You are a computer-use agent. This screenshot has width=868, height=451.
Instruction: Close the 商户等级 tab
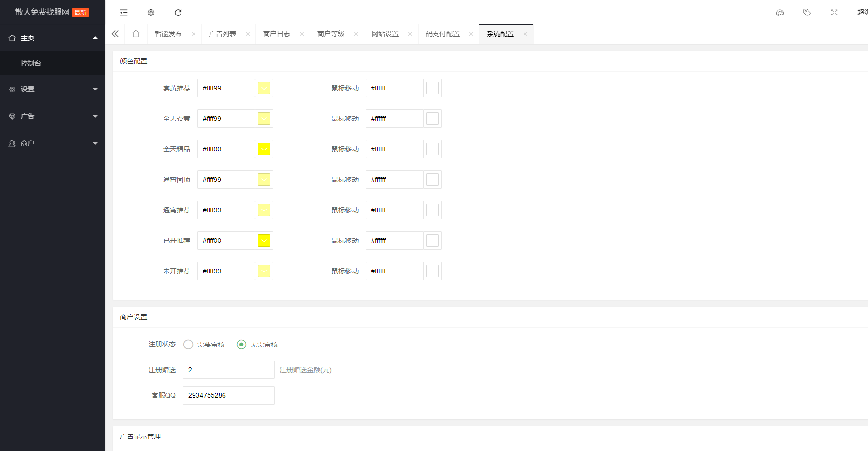(x=356, y=34)
